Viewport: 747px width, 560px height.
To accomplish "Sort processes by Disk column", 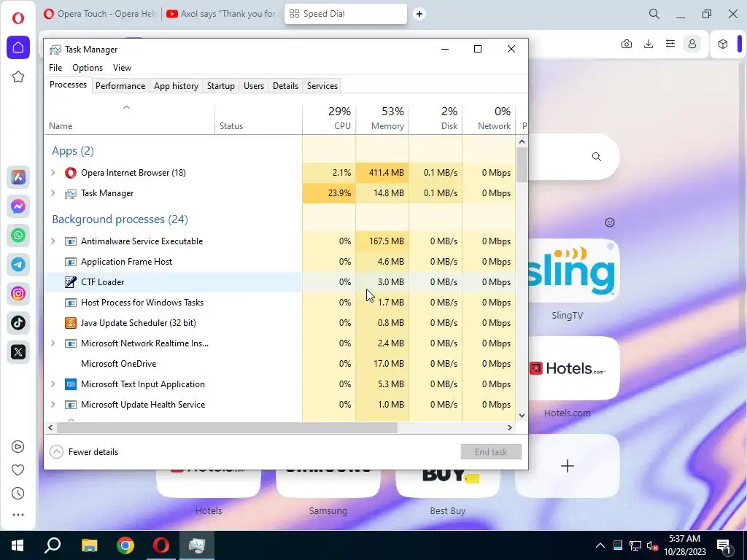I will pyautogui.click(x=436, y=118).
